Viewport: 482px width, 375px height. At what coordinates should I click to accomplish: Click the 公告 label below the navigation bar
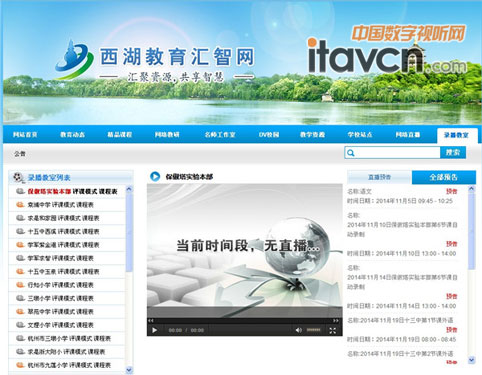click(20, 154)
